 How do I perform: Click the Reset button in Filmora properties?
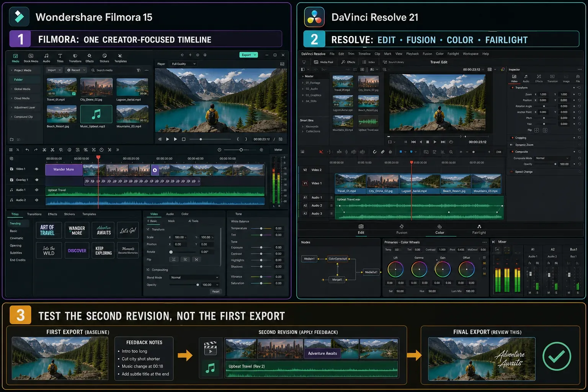point(216,292)
